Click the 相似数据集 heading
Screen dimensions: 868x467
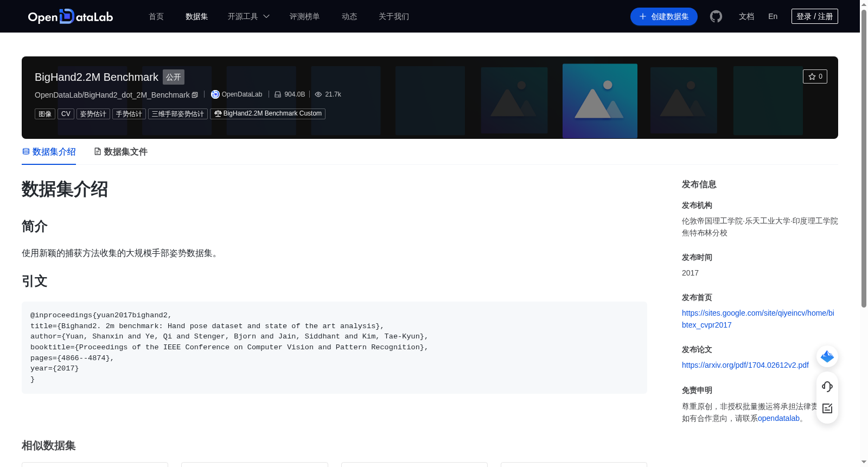tap(49, 446)
